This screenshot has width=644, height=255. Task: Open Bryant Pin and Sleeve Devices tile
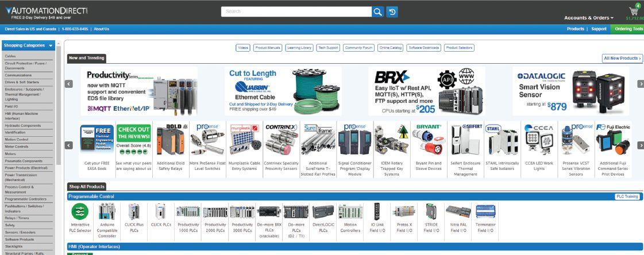[429, 149]
